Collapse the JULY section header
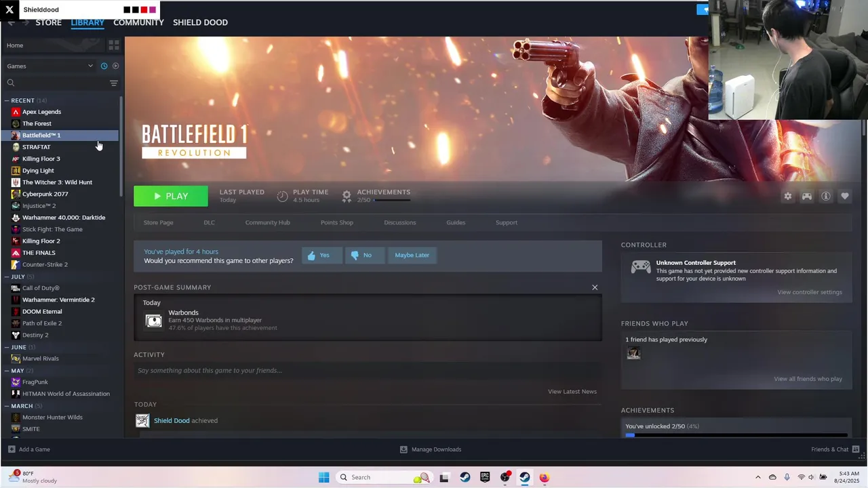Viewport: 868px width, 488px height. (7, 277)
